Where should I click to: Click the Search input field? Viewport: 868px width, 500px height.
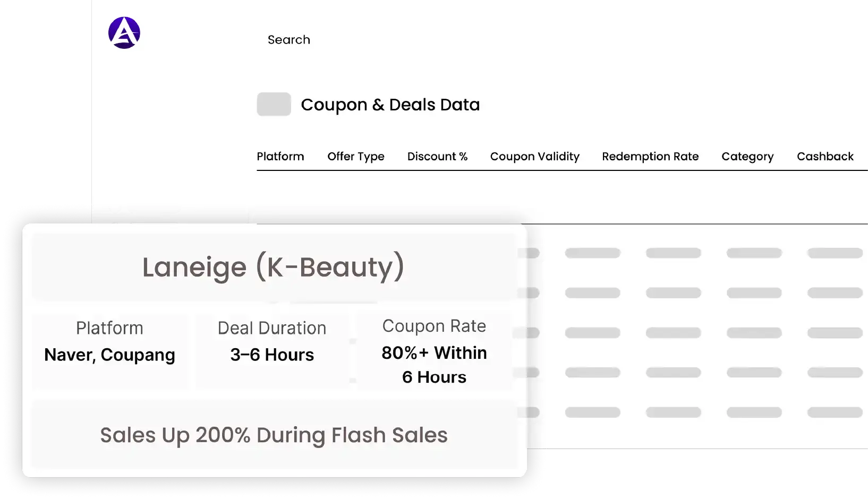click(289, 40)
